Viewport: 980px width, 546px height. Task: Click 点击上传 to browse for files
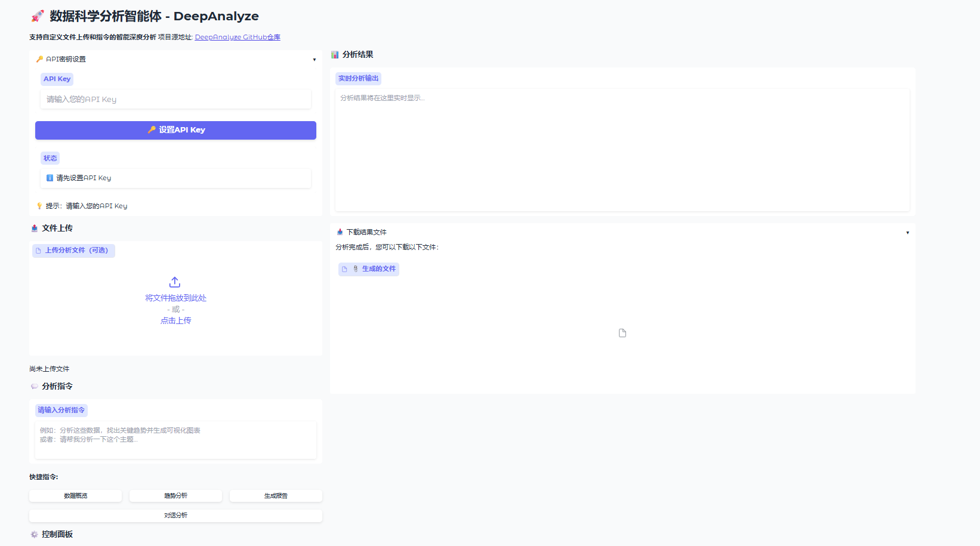click(x=175, y=320)
